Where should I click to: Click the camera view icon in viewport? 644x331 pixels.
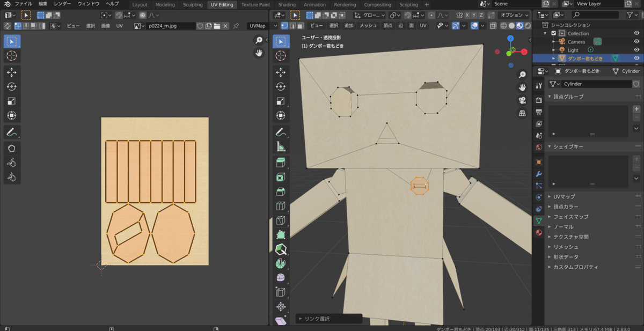522,100
